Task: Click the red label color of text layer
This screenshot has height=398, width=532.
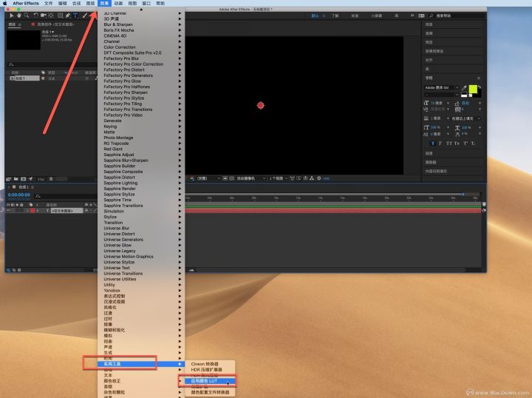Action: (33, 211)
